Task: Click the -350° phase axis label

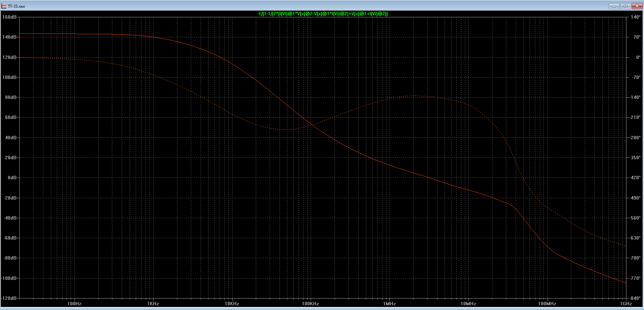Action: pyautogui.click(x=635, y=158)
